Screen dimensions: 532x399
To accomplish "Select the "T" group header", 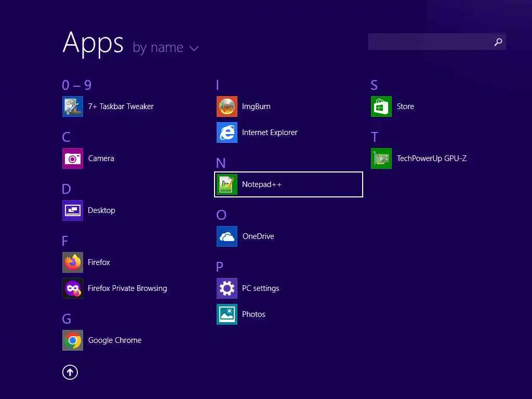I will pos(374,137).
